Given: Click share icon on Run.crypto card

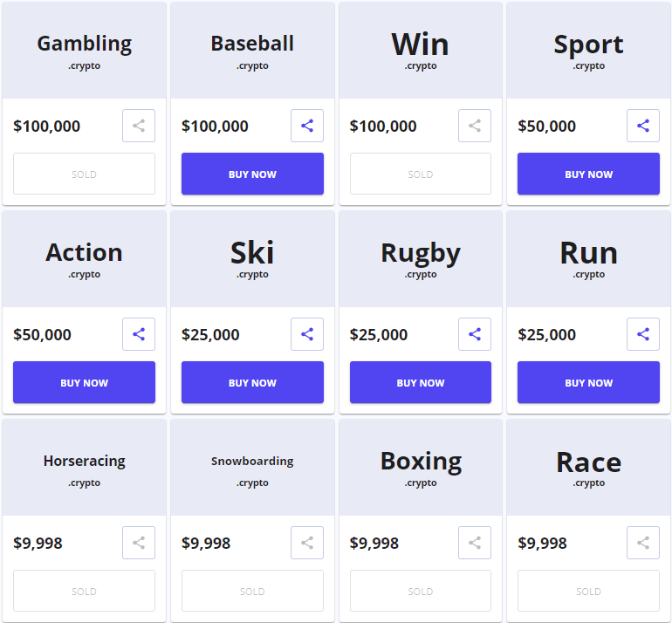Looking at the screenshot, I should [643, 334].
